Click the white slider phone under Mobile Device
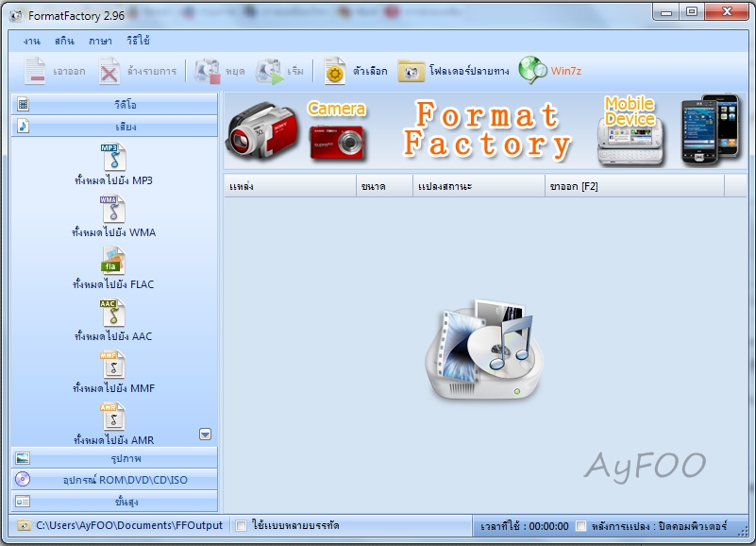 (x=630, y=143)
